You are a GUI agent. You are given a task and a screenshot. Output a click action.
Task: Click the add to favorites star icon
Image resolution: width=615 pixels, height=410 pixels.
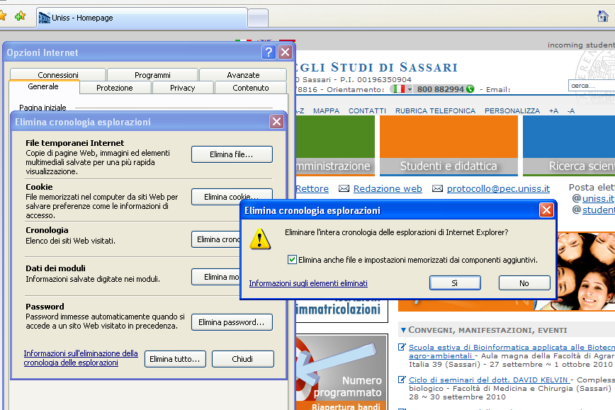tap(20, 18)
